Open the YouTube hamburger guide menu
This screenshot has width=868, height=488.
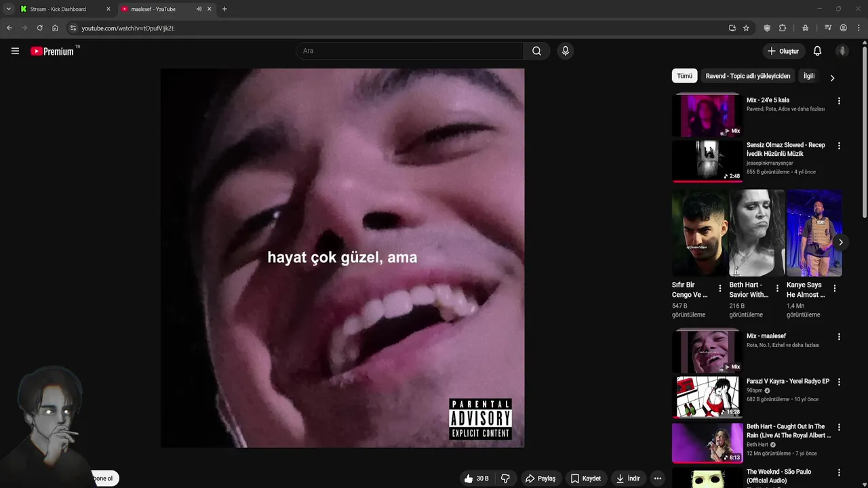point(15,51)
